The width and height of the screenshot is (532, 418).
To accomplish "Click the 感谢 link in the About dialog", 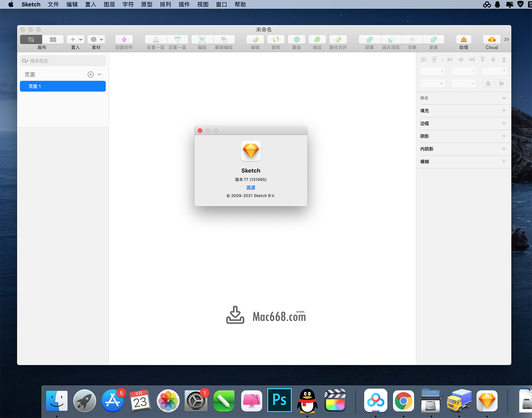I will click(x=251, y=187).
